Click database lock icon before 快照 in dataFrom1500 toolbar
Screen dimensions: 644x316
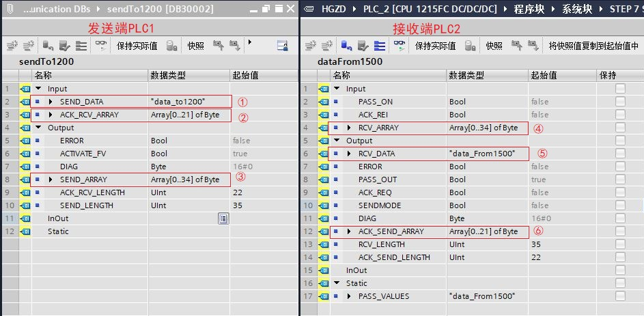pyautogui.click(x=471, y=46)
